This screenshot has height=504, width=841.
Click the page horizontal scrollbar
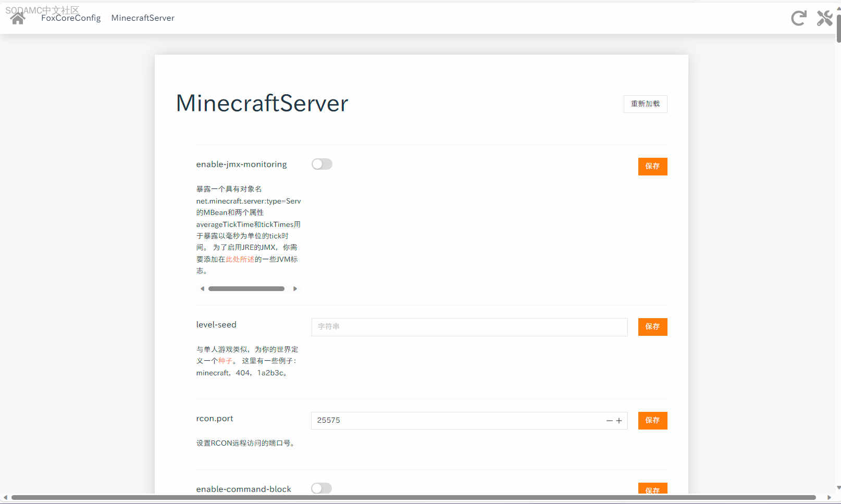pos(414,498)
